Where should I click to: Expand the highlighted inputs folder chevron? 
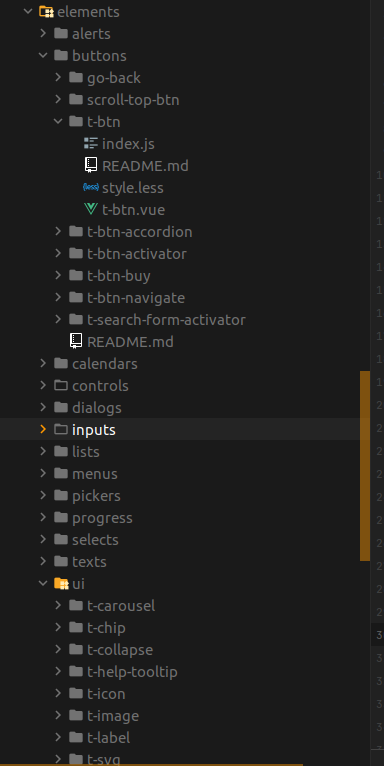click(43, 429)
